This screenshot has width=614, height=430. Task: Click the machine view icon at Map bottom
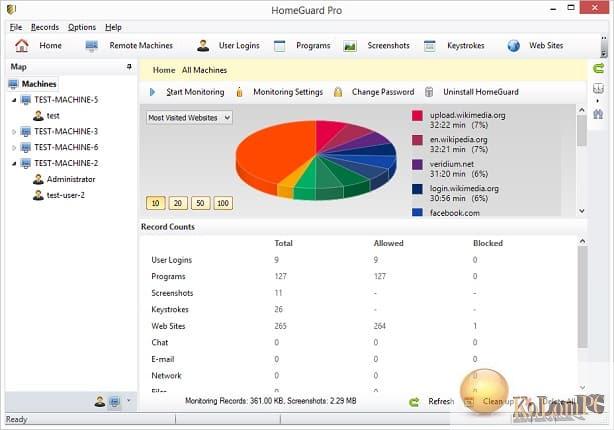[x=115, y=401]
